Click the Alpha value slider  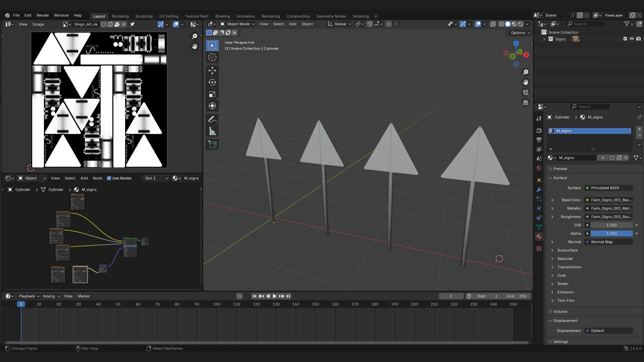point(611,234)
